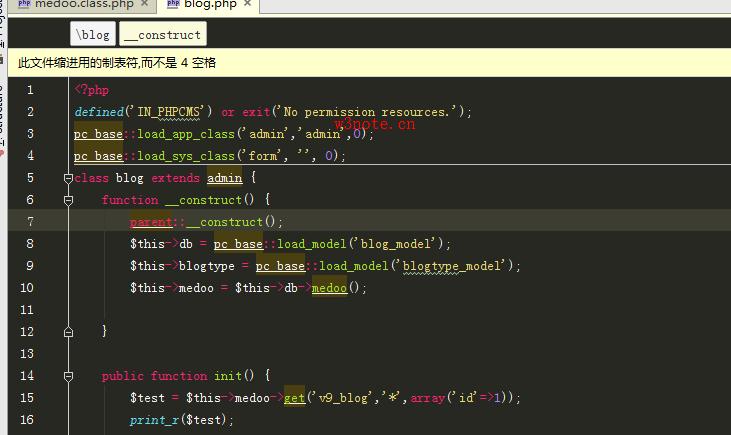The width and height of the screenshot is (731, 435).
Task: Select the \blog breadcrumb
Action: coord(93,34)
